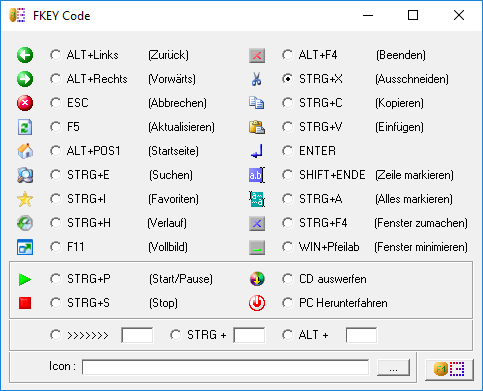Click the F1 apply button at bottom right
This screenshot has width=483, height=391.
coord(449,369)
